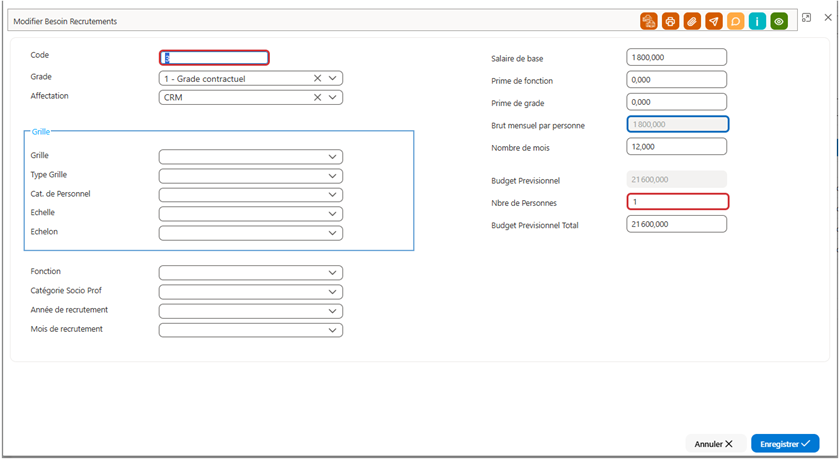
Task: Expand the Grade dropdown
Action: (332, 78)
